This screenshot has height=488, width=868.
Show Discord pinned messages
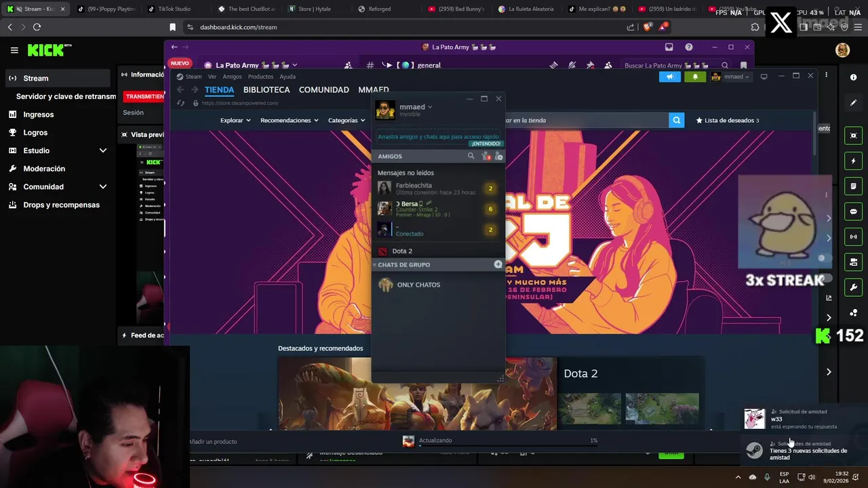pyautogui.click(x=590, y=65)
